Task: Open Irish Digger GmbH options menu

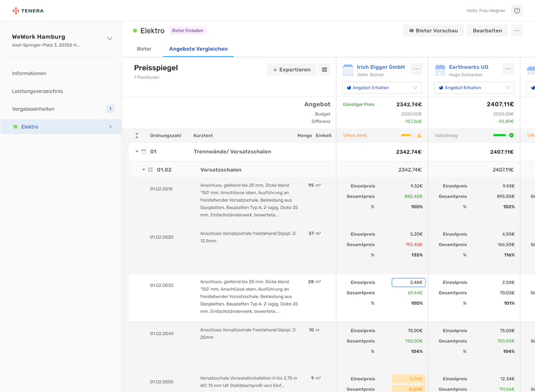Action: point(416,68)
